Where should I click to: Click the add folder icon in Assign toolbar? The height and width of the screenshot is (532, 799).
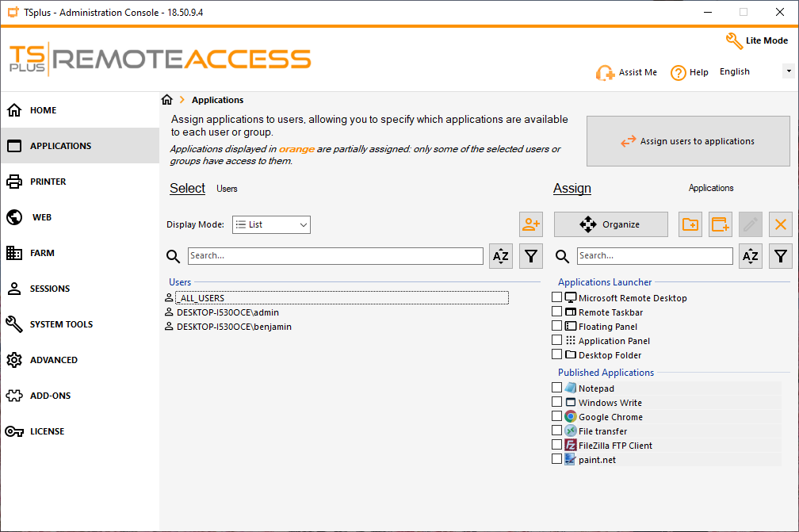pos(690,224)
